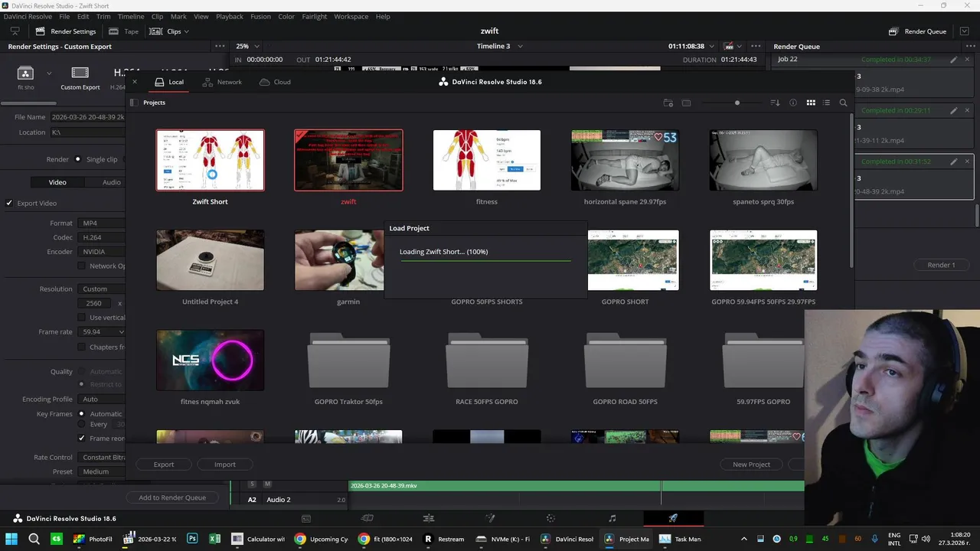Switch projects to list view icon
The width and height of the screenshot is (980, 551).
(x=826, y=103)
